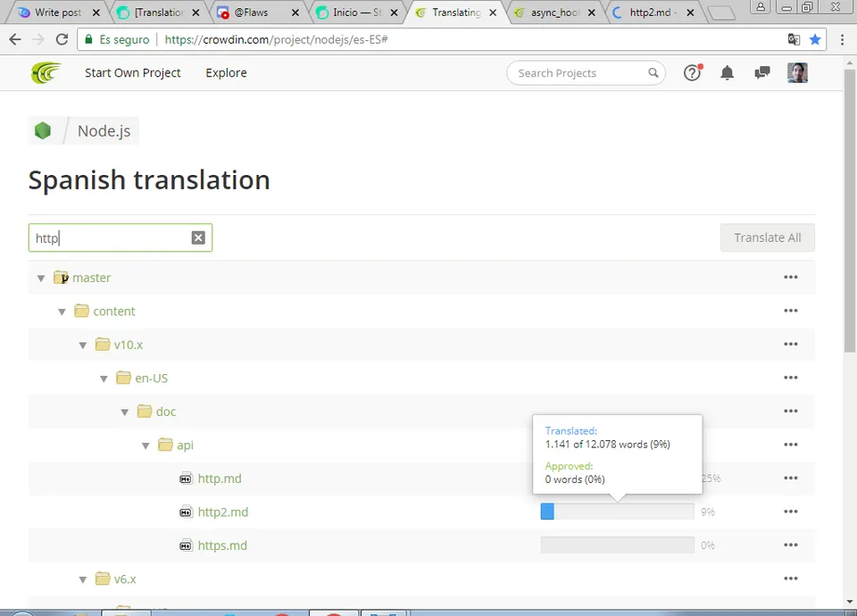Open more options for doc folder
857x616 pixels.
point(791,411)
